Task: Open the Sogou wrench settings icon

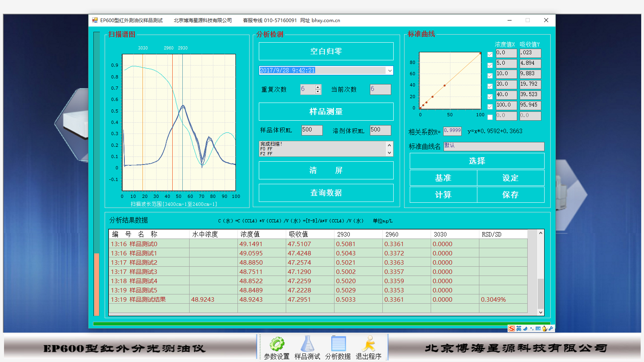Action: point(551,329)
